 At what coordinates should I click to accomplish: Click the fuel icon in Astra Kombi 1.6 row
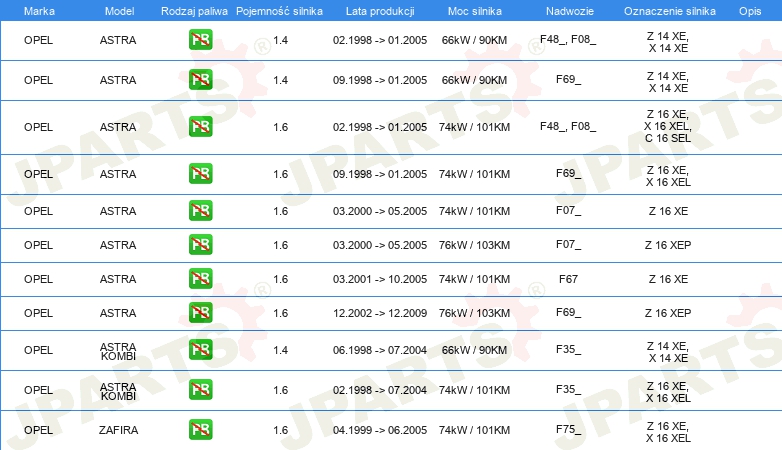(200, 390)
